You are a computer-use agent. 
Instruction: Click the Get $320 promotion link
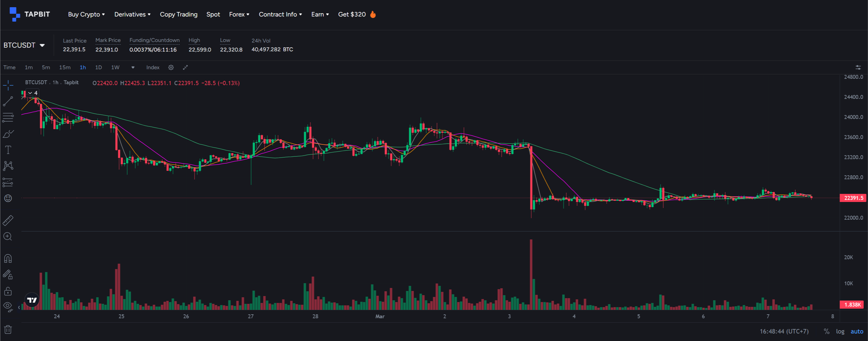[x=357, y=14]
